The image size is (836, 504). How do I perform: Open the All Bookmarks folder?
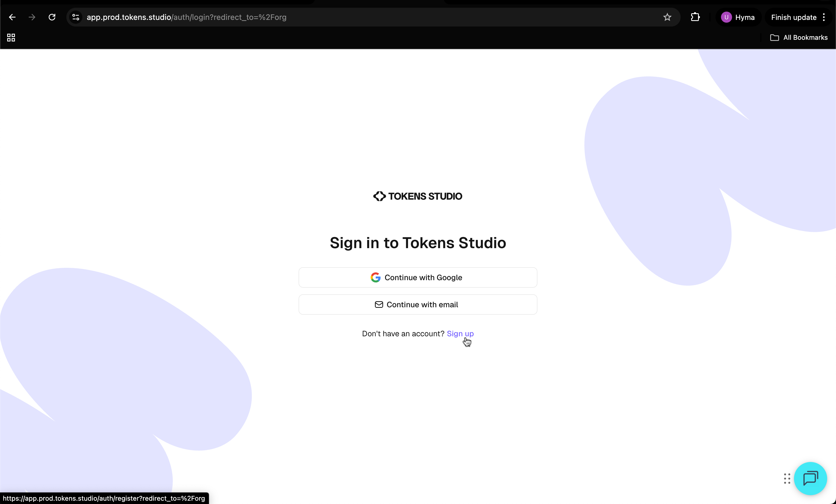coord(799,38)
